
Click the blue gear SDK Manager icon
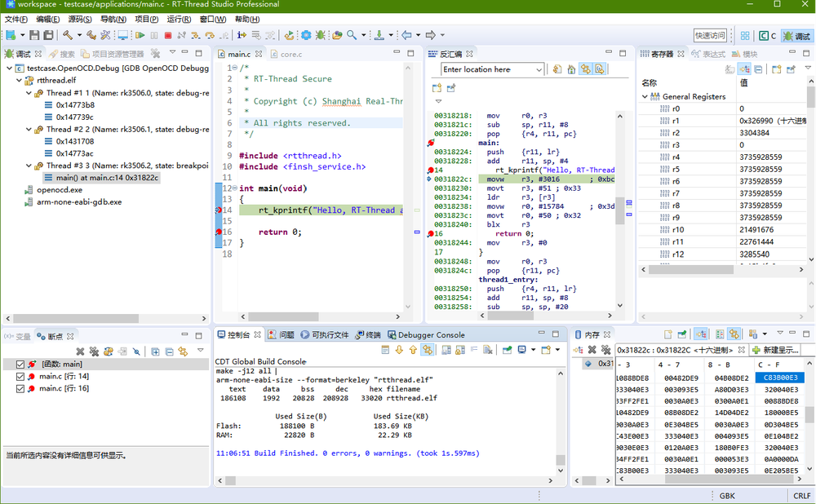pos(306,35)
